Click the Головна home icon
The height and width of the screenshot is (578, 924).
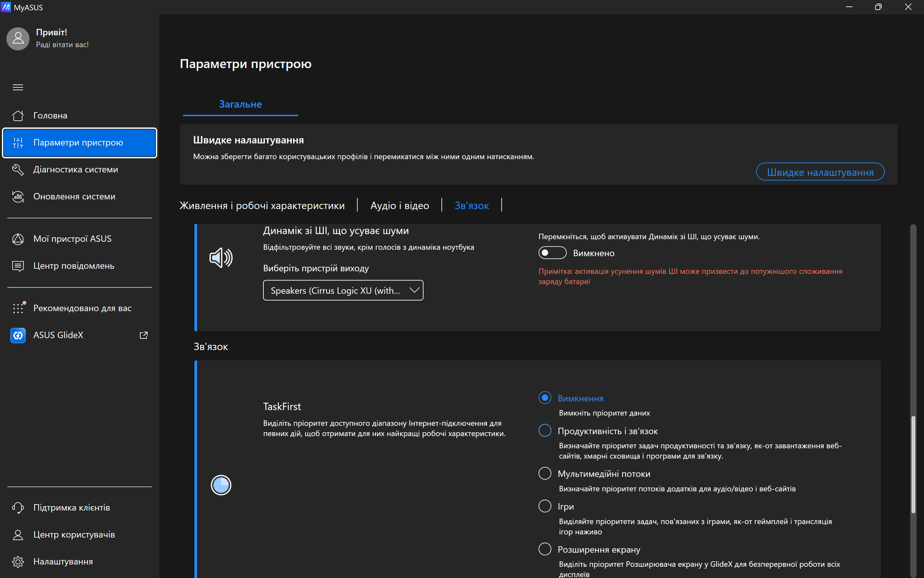(18, 116)
